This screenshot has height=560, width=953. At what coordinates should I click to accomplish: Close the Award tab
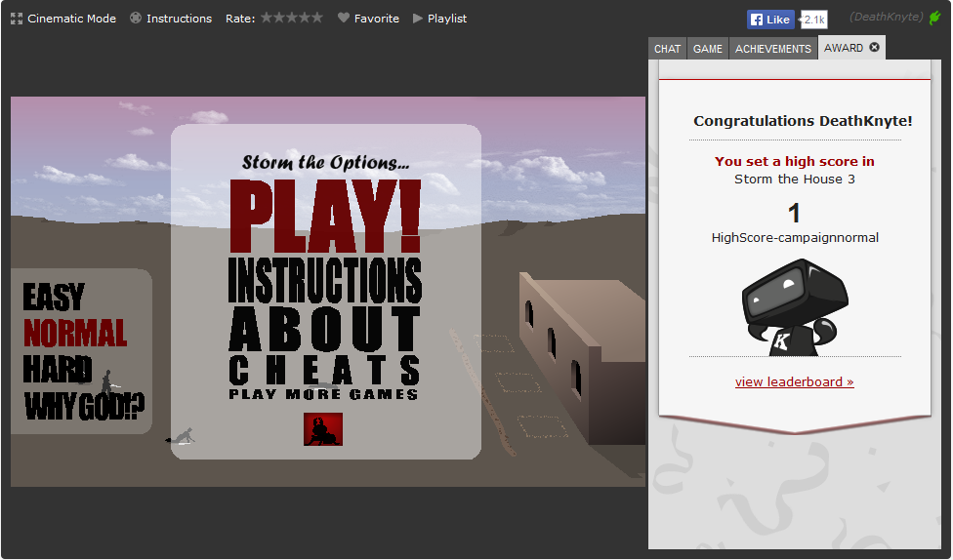874,48
